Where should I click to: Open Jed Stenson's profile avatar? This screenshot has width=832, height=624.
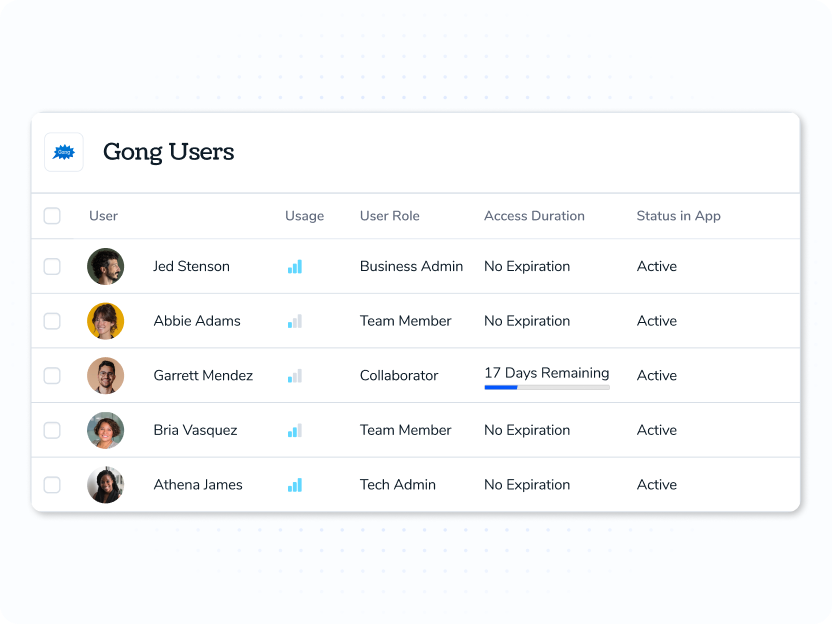[106, 266]
